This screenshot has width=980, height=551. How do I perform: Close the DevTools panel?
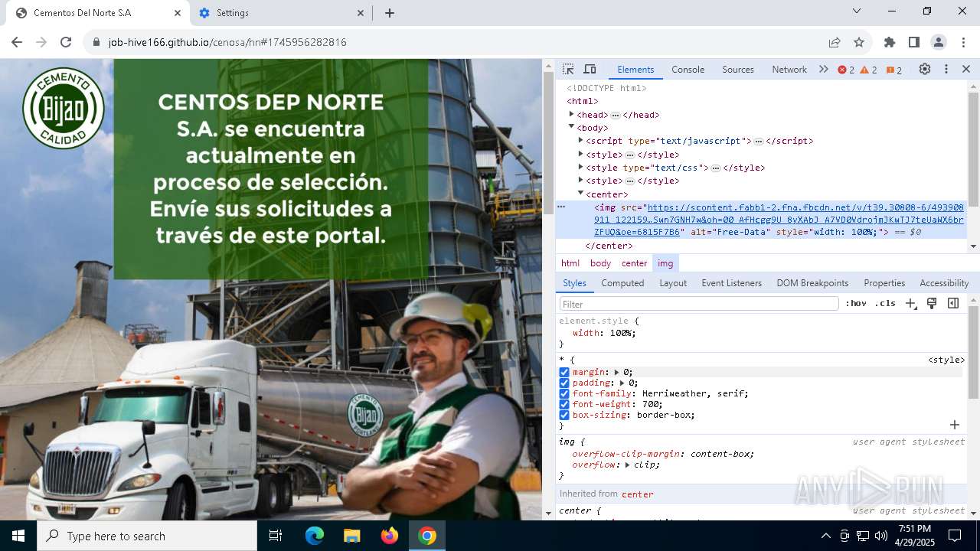tap(966, 69)
